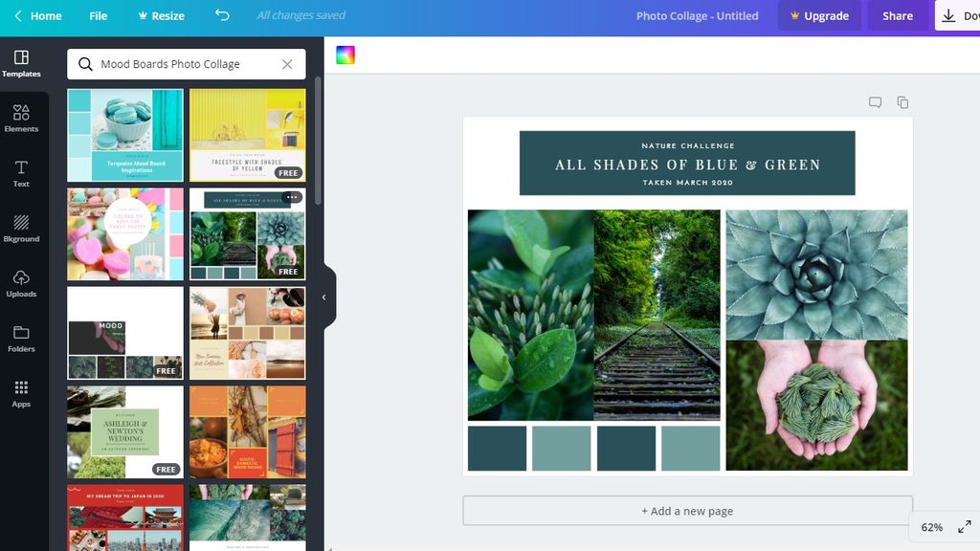Open the Text panel
The width and height of the screenshot is (980, 551).
click(21, 172)
